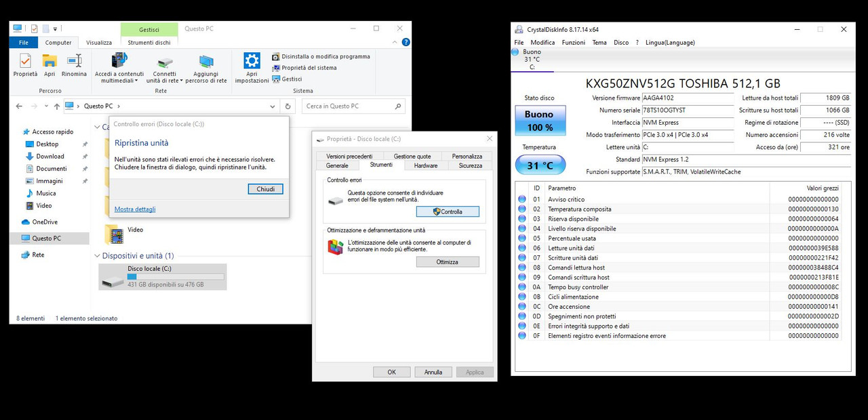Image resolution: width=868 pixels, height=420 pixels.
Task: Open the Tema menu in CrystalDiskInfo
Action: pyautogui.click(x=599, y=42)
